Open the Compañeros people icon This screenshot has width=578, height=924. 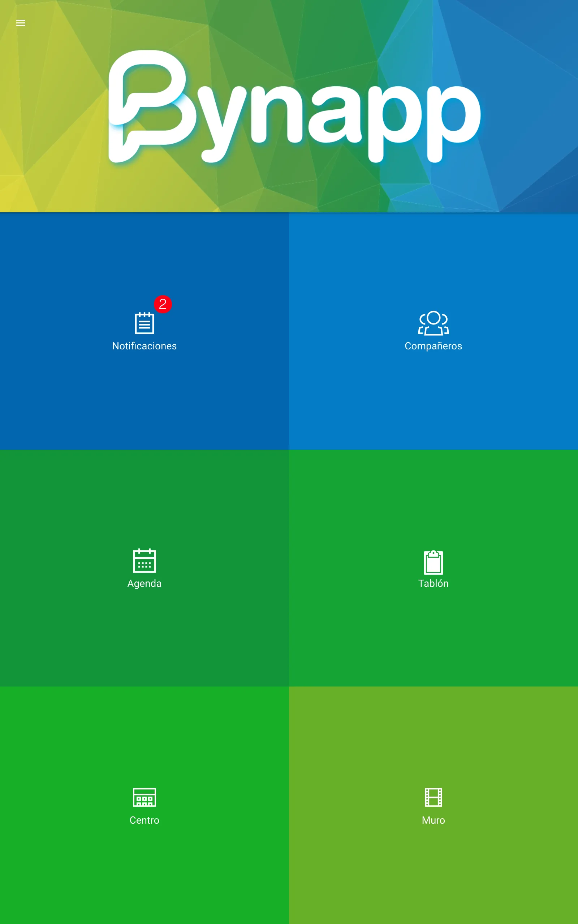pyautogui.click(x=433, y=323)
